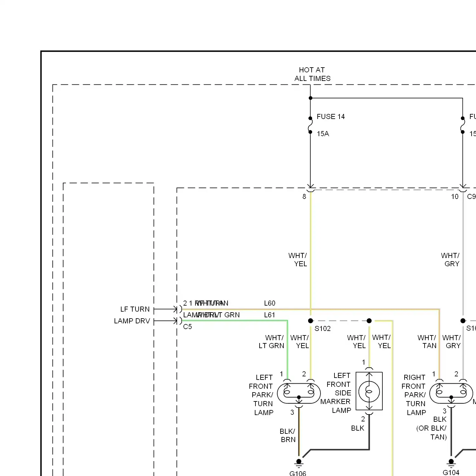Click connector pin 10 number
Viewport: 476px width, 476px height.
[455, 196]
